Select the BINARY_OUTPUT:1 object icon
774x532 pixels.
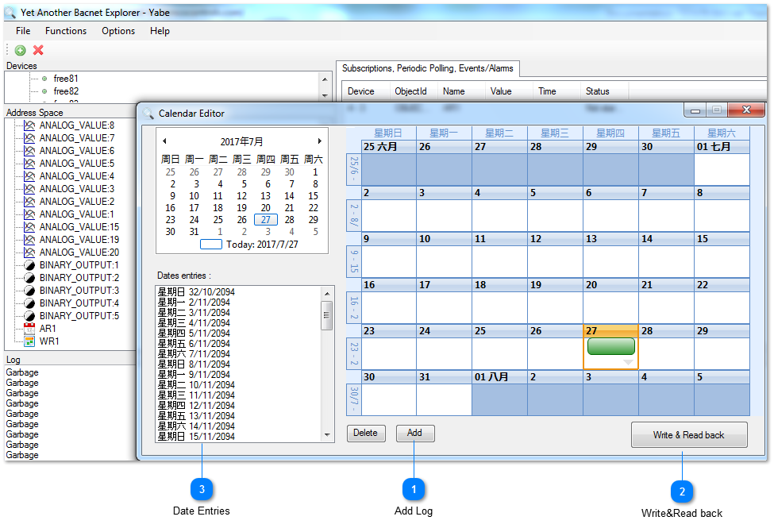(29, 265)
